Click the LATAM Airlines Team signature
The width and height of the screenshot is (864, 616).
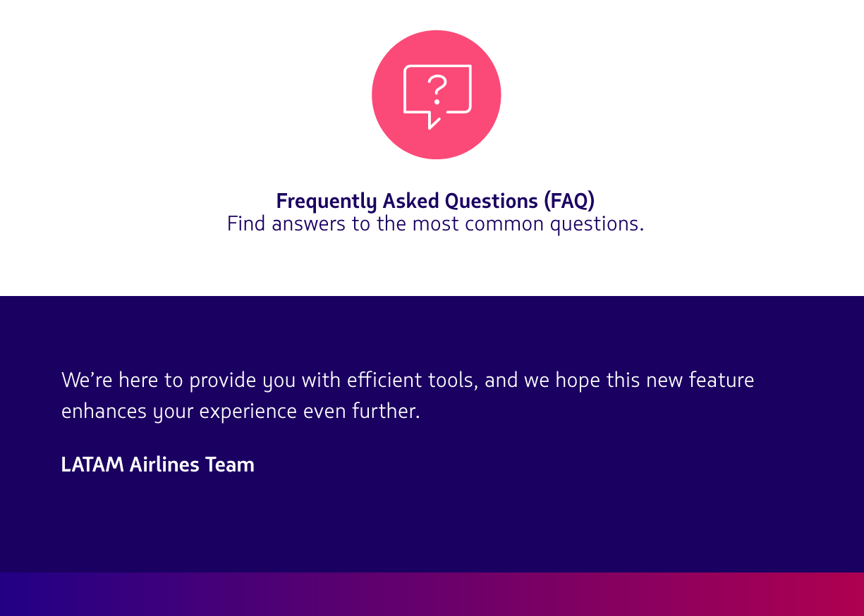click(x=157, y=465)
